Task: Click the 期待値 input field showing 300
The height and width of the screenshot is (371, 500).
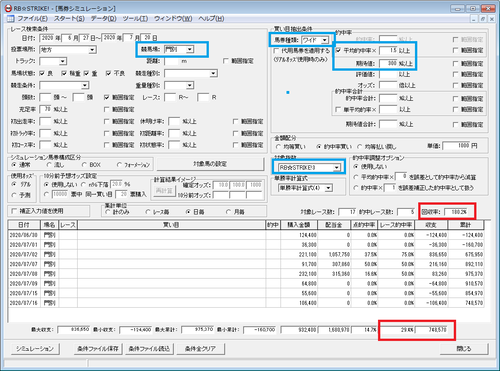Action: point(388,63)
